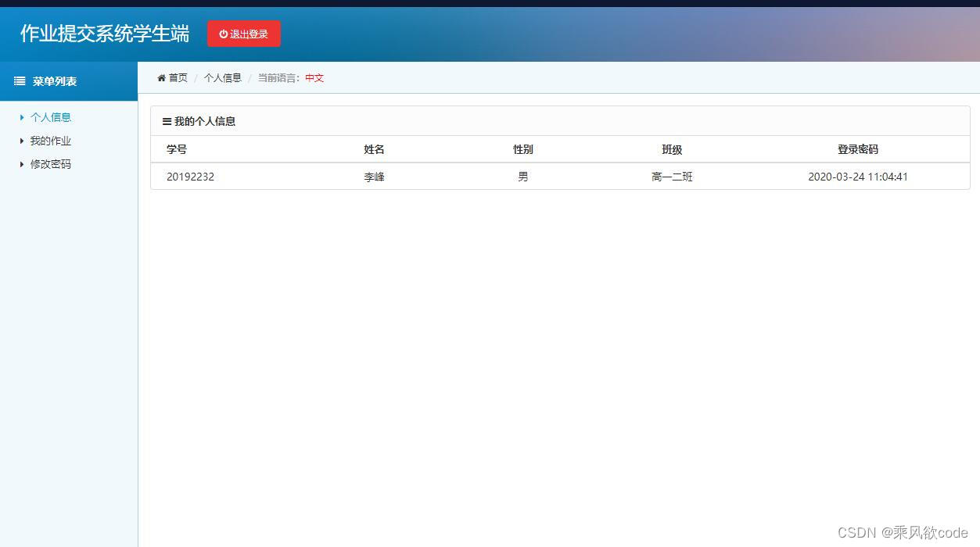Screen dimensions: 980x547
Task: Click the 作业提交系统学生端 title
Action: (x=105, y=33)
